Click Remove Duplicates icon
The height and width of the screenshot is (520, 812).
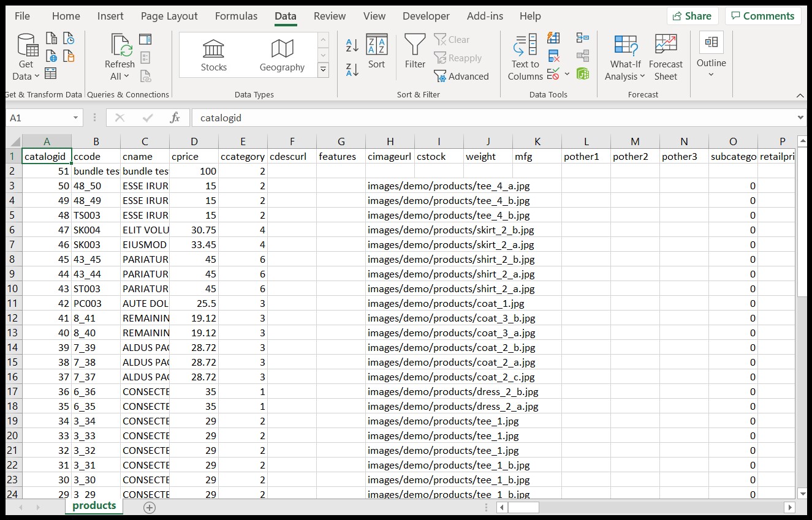[553, 57]
